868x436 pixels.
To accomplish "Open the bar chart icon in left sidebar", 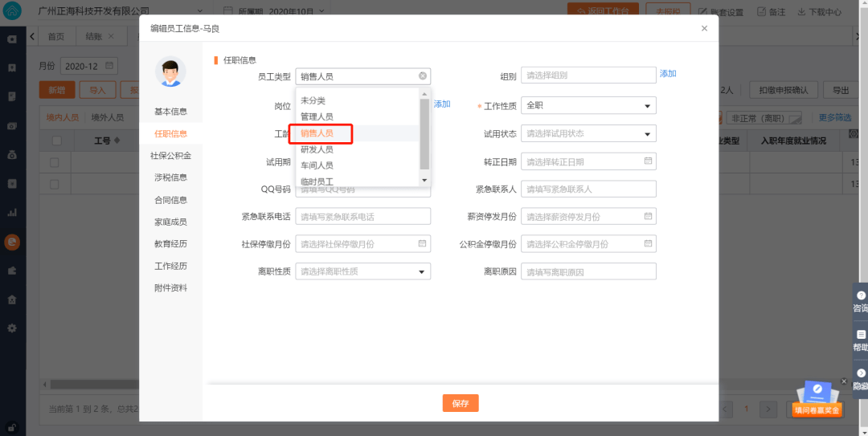I will click(12, 212).
